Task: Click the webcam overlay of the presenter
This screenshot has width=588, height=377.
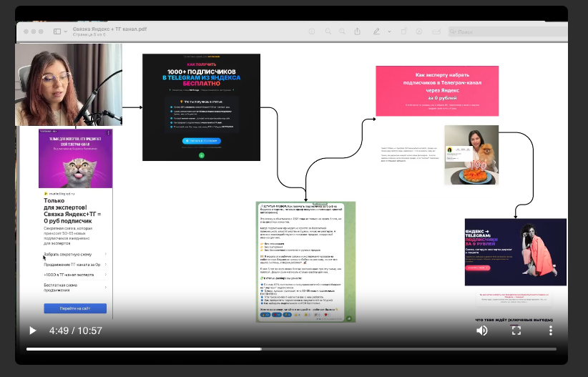Action: pyautogui.click(x=69, y=85)
